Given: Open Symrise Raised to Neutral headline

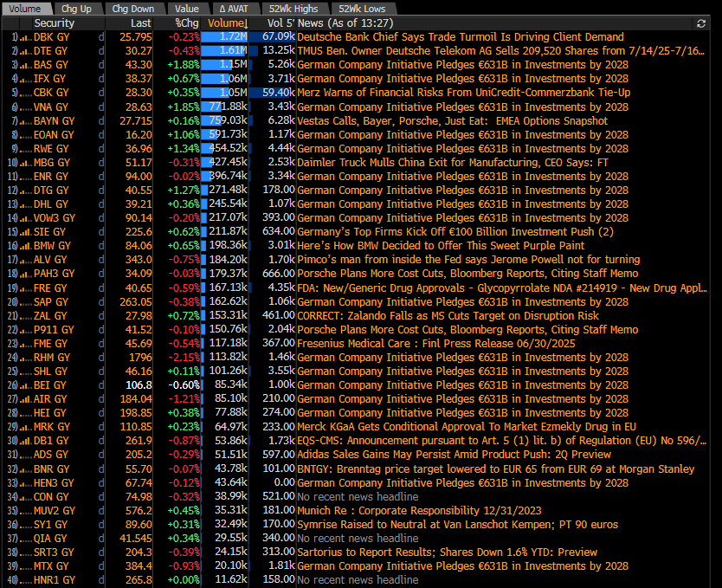Looking at the screenshot, I should (458, 525).
